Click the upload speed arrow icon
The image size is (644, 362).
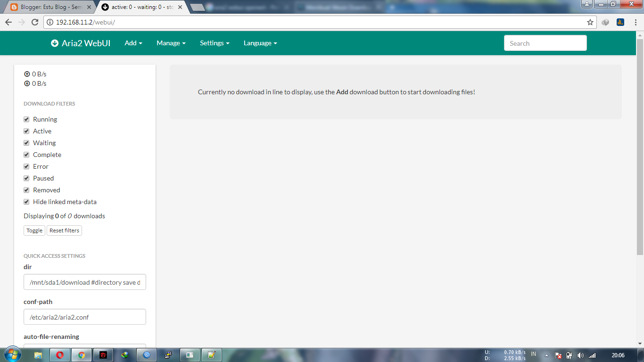pyautogui.click(x=27, y=74)
